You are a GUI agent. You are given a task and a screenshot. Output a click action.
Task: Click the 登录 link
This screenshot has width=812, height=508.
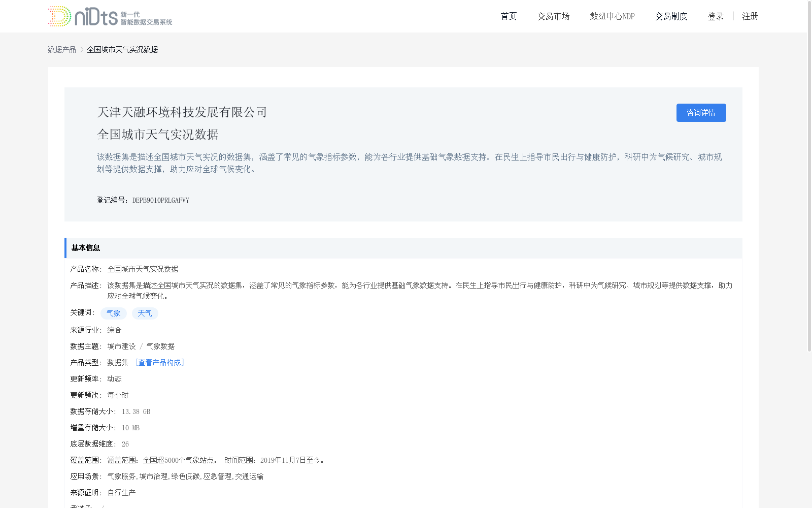[x=716, y=16]
